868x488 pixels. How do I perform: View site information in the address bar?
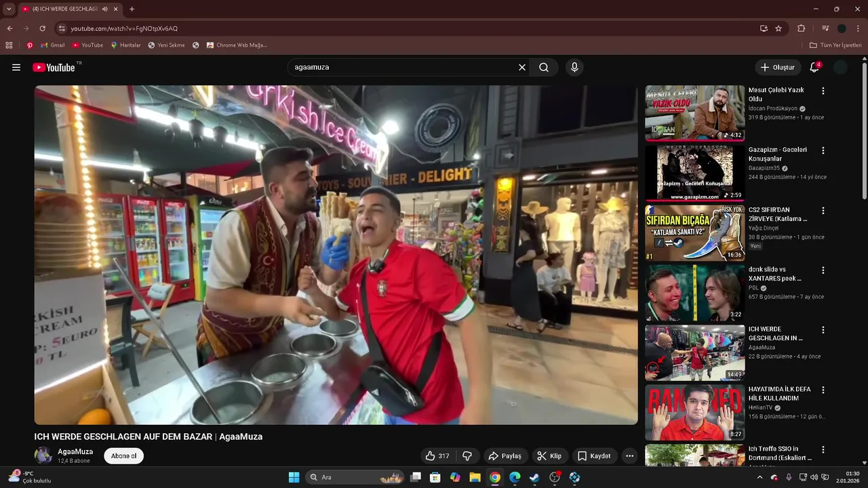(x=62, y=28)
